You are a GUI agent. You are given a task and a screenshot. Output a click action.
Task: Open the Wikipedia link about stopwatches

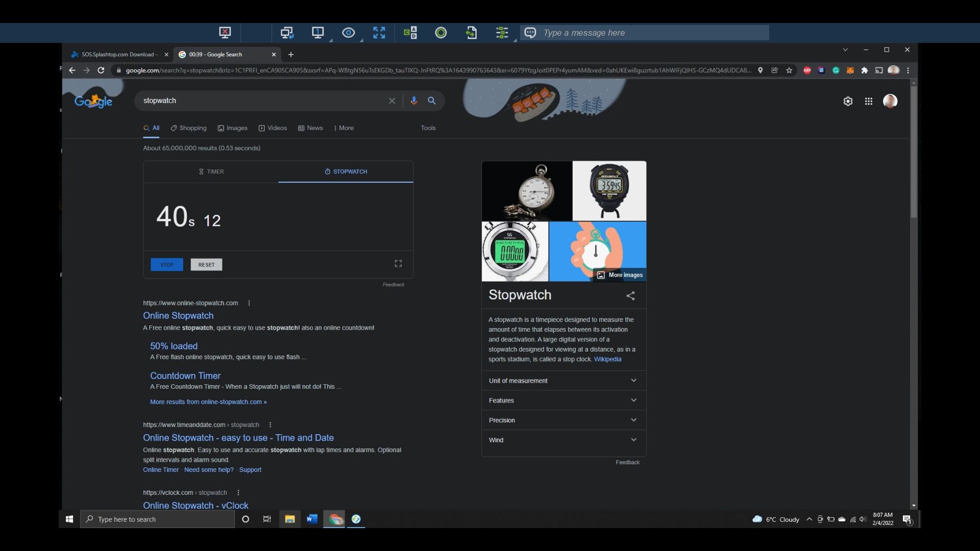pyautogui.click(x=607, y=359)
